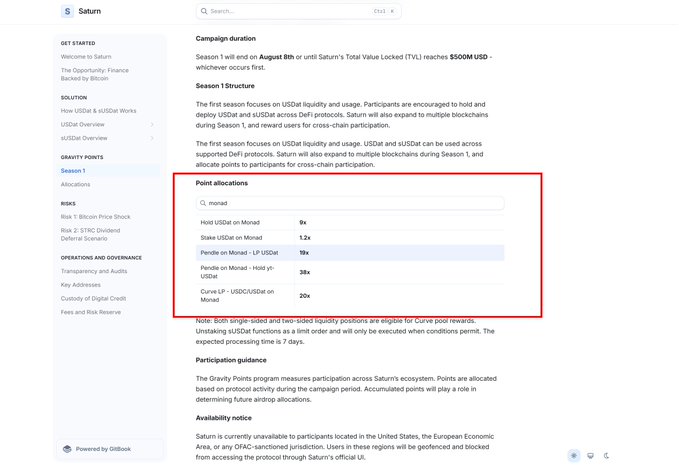Select Pendle on Monad - Hold yt-USDat row

(350, 272)
